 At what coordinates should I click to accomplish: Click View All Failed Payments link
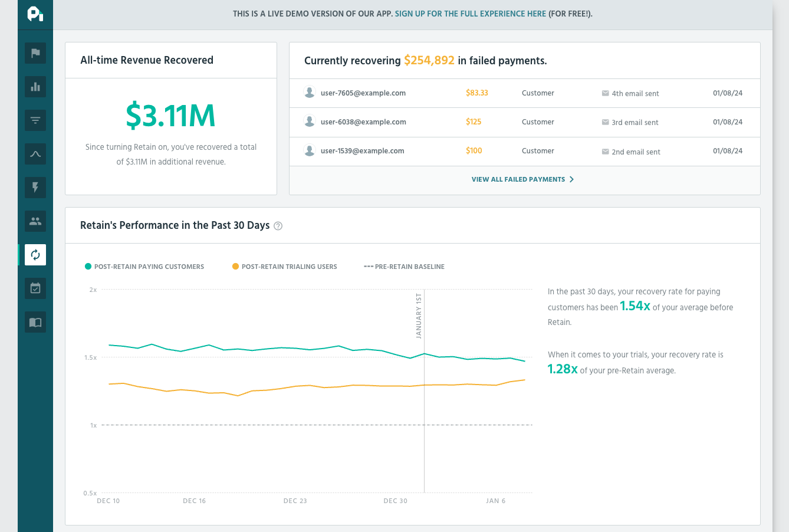pyautogui.click(x=518, y=179)
